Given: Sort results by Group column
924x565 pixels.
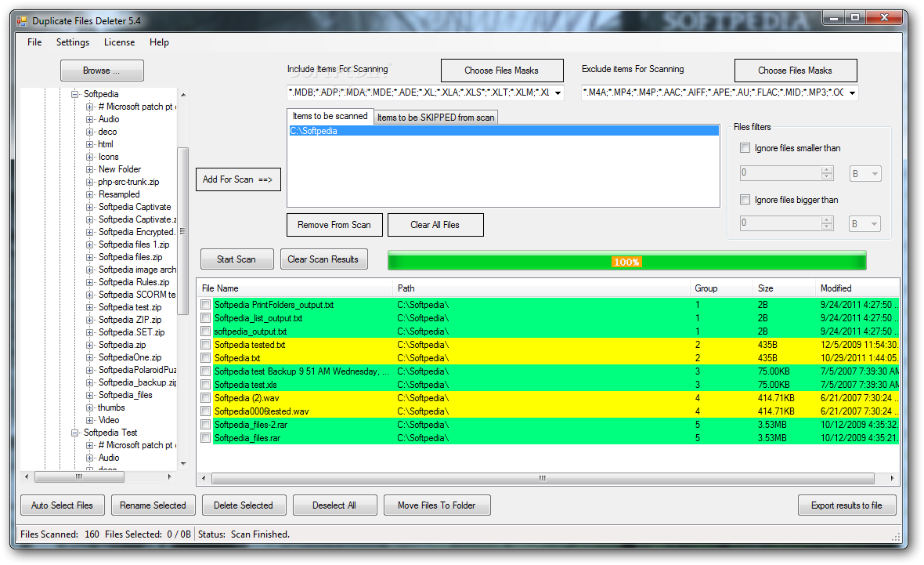Looking at the screenshot, I should click(721, 288).
